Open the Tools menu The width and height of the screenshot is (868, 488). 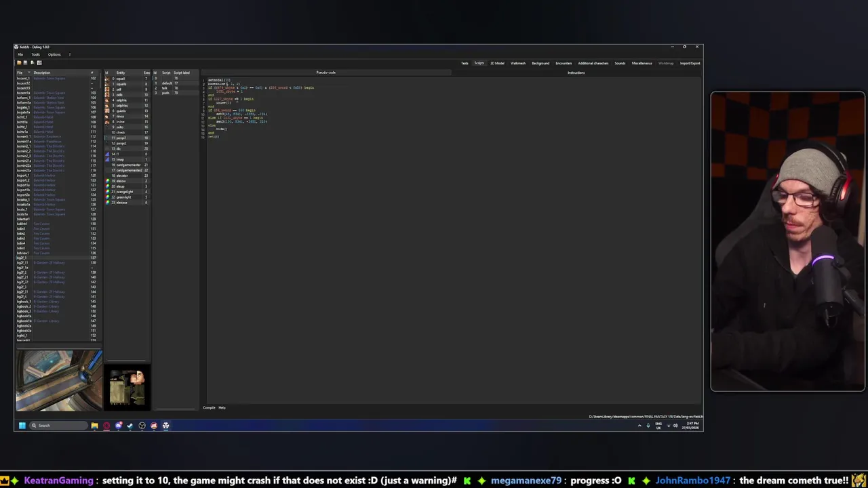[35, 54]
